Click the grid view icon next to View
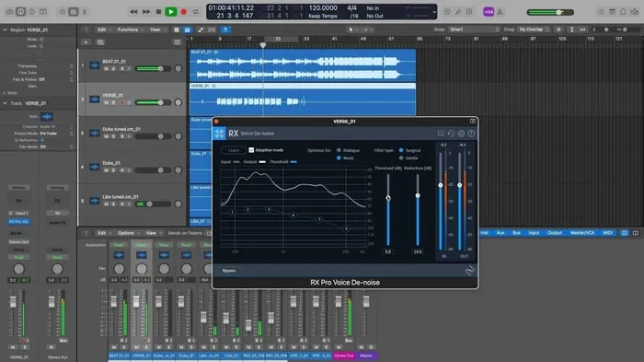 coord(177,29)
